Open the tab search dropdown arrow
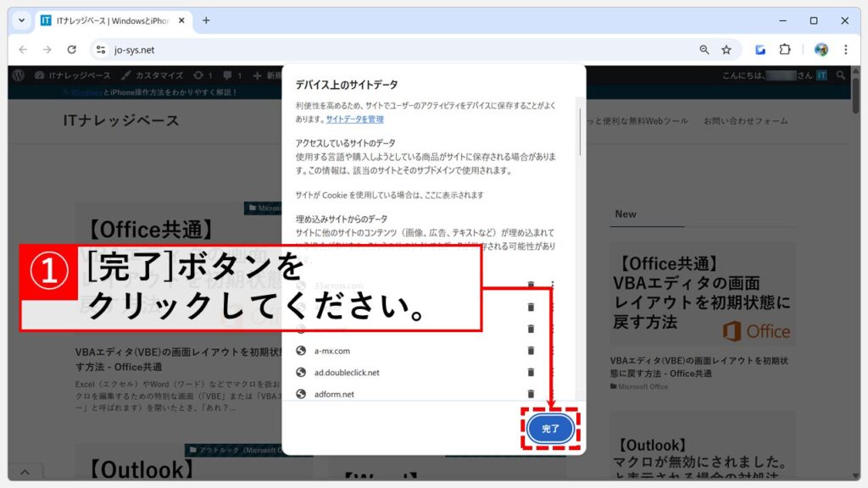Image resolution: width=868 pixels, height=488 pixels. pyautogui.click(x=21, y=20)
